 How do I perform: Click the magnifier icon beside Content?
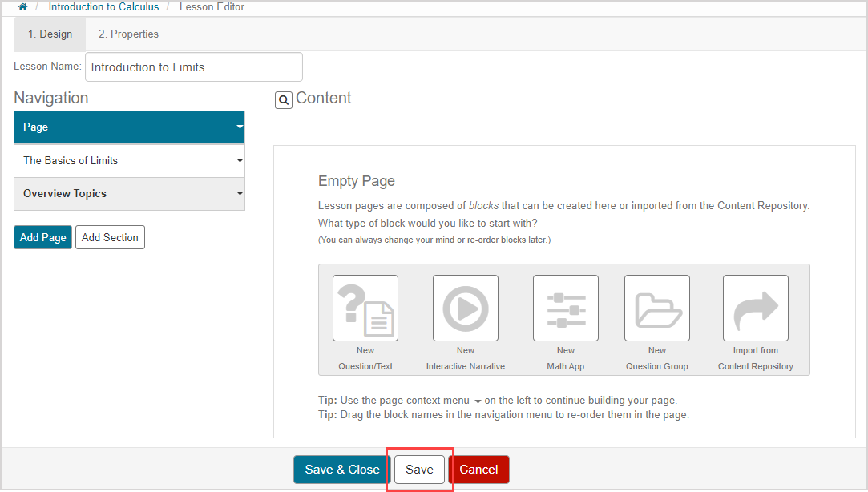283,100
